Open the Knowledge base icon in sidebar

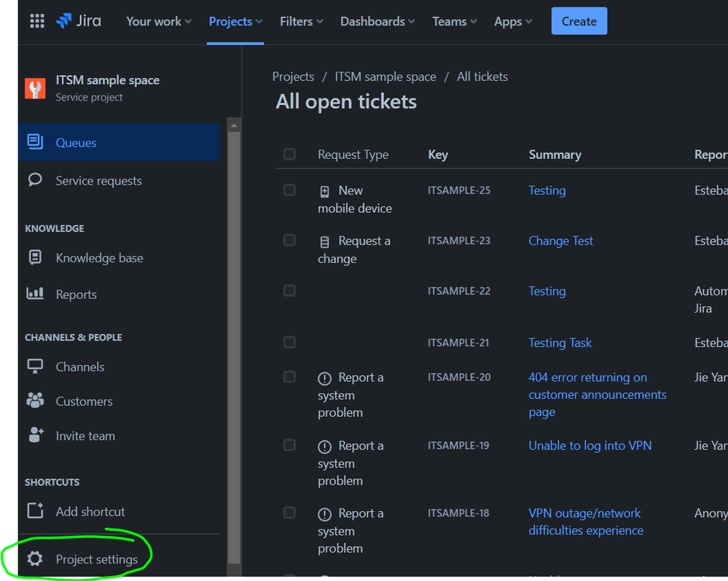click(x=35, y=257)
